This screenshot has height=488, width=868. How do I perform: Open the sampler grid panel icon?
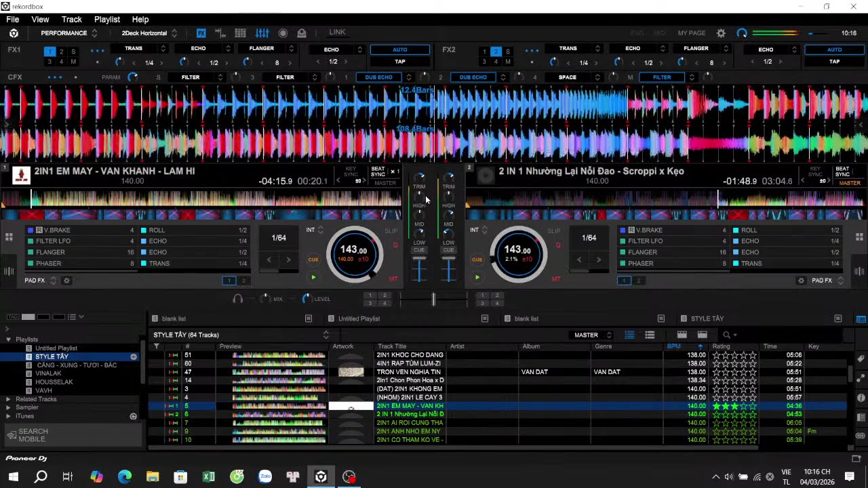(240, 33)
